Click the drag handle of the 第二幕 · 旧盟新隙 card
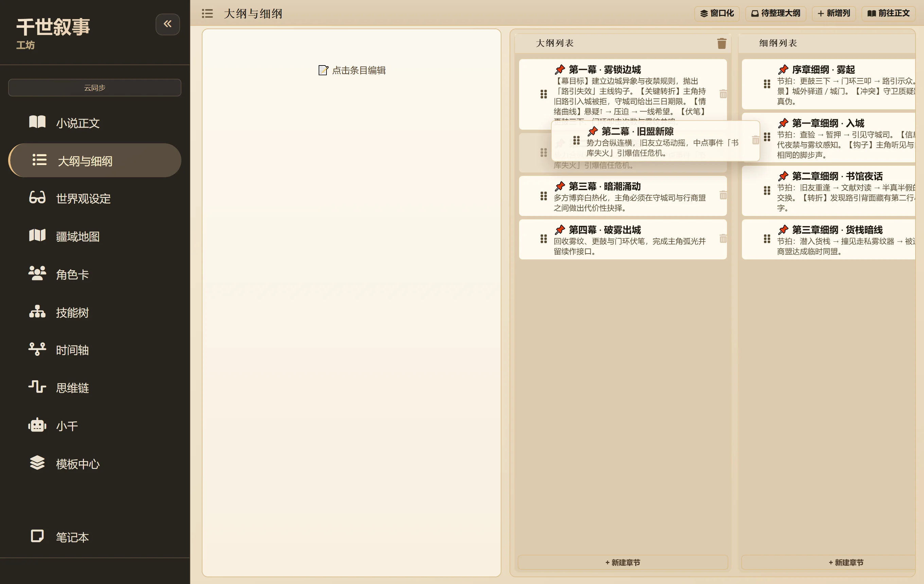Image resolution: width=924 pixels, height=584 pixels. tap(576, 140)
